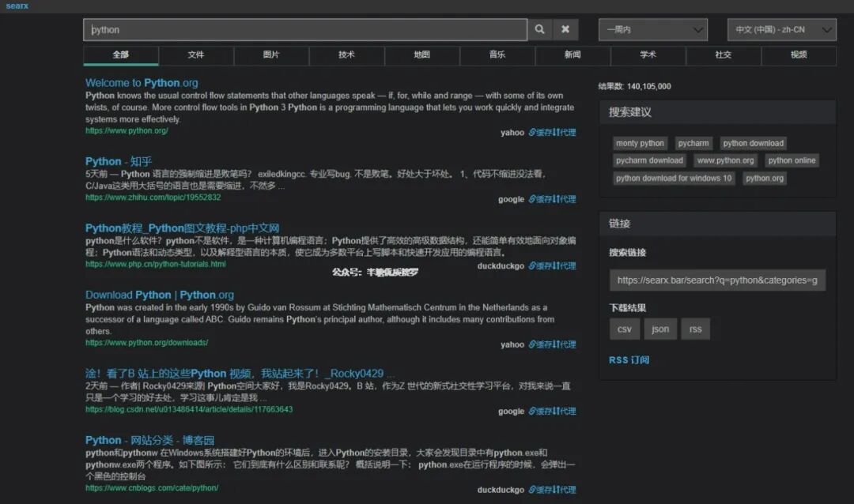
Task: Switch to the 技术 tab
Action: [x=346, y=55]
